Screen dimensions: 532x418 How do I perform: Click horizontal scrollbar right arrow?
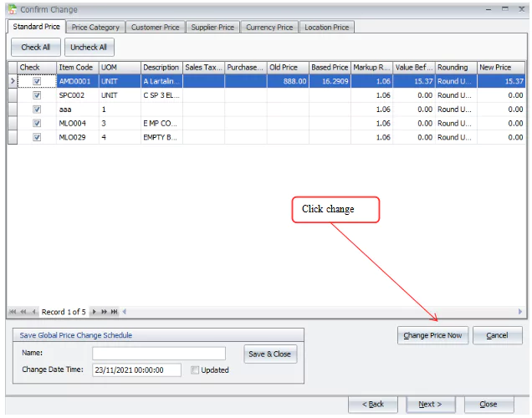519,312
